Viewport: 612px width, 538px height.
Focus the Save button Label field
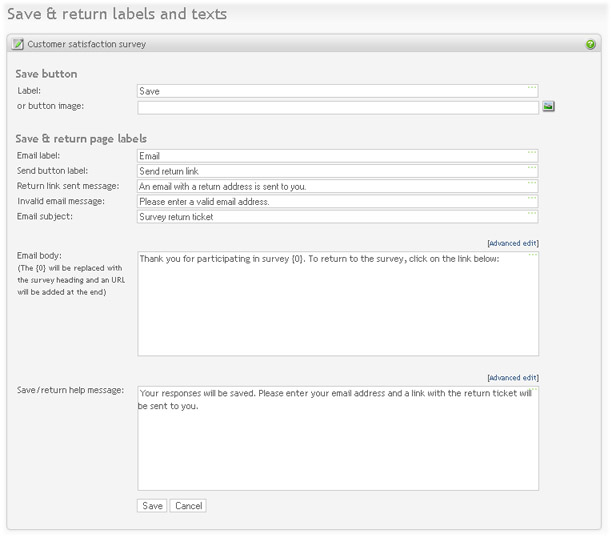(x=338, y=91)
